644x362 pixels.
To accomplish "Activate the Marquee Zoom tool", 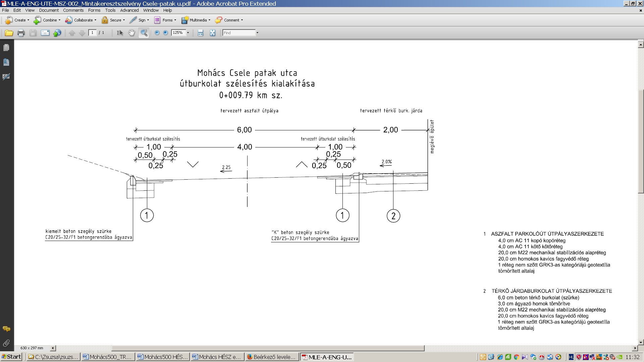I will (144, 33).
